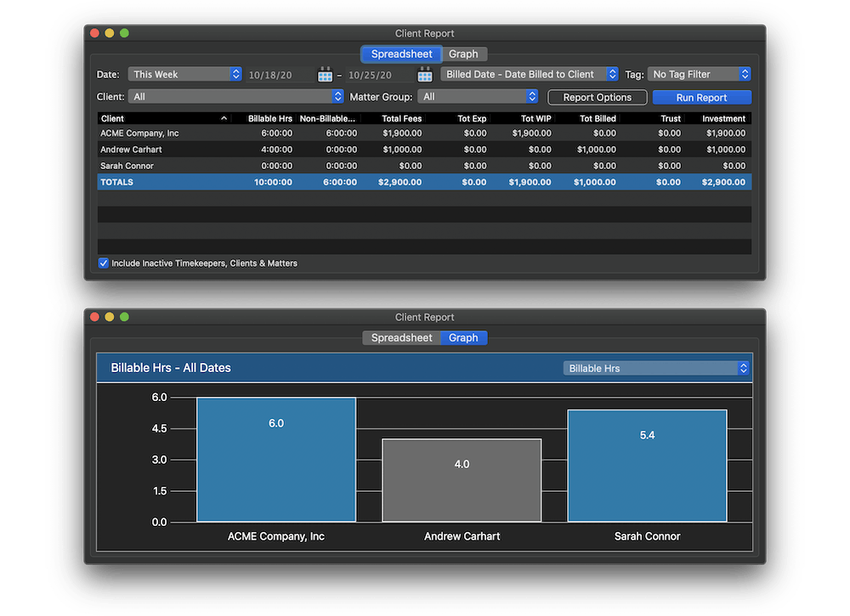850x616 pixels.
Task: Select the Sarah Connor bar in graph
Action: coord(647,466)
